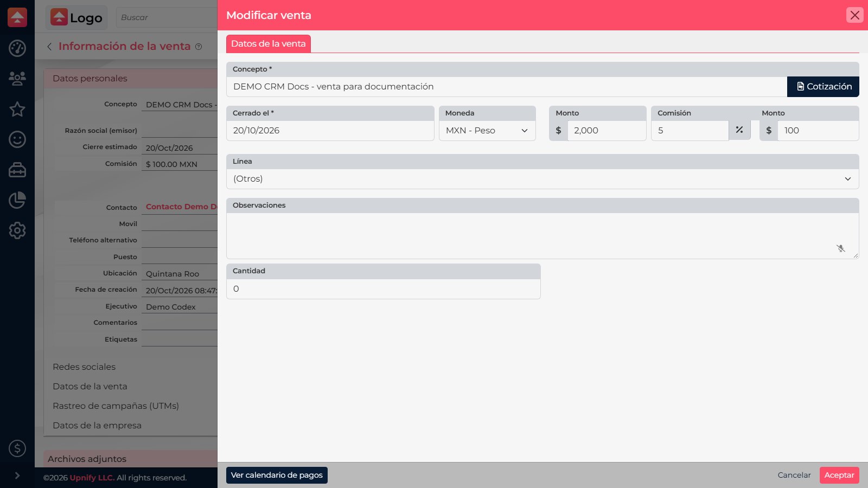This screenshot has width=868, height=488.
Task: Click the Cancelar link
Action: point(794,475)
